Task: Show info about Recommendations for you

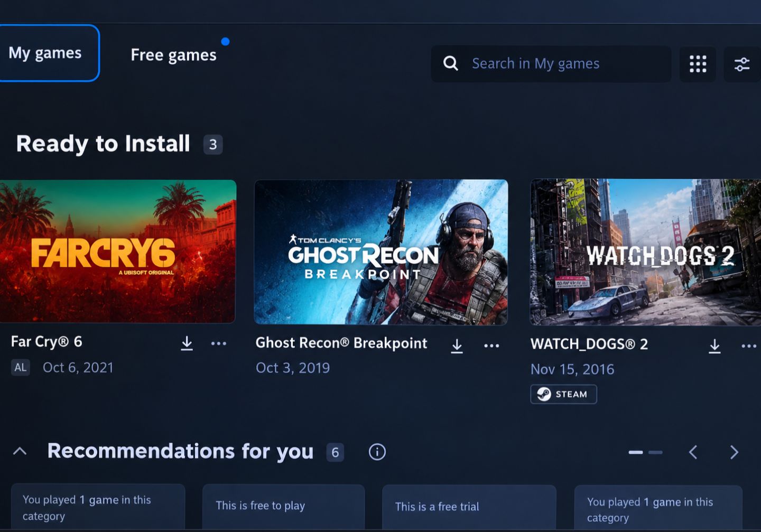Action: pos(377,452)
